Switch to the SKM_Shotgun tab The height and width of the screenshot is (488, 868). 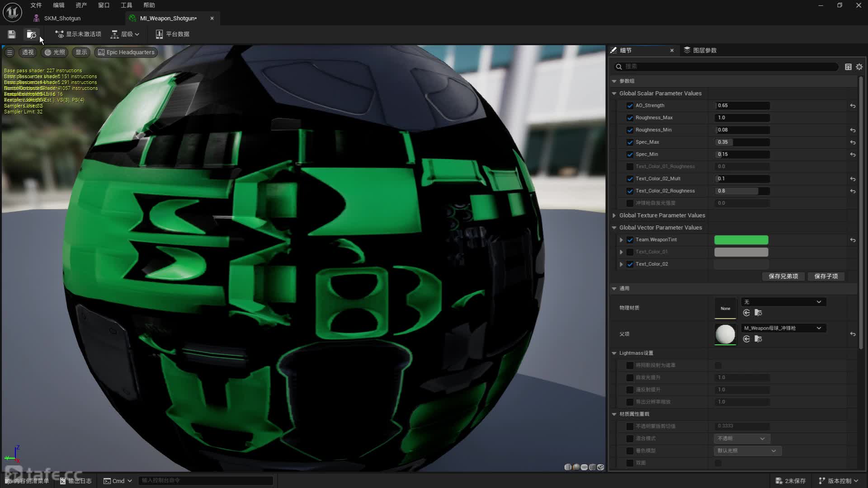[x=62, y=19]
